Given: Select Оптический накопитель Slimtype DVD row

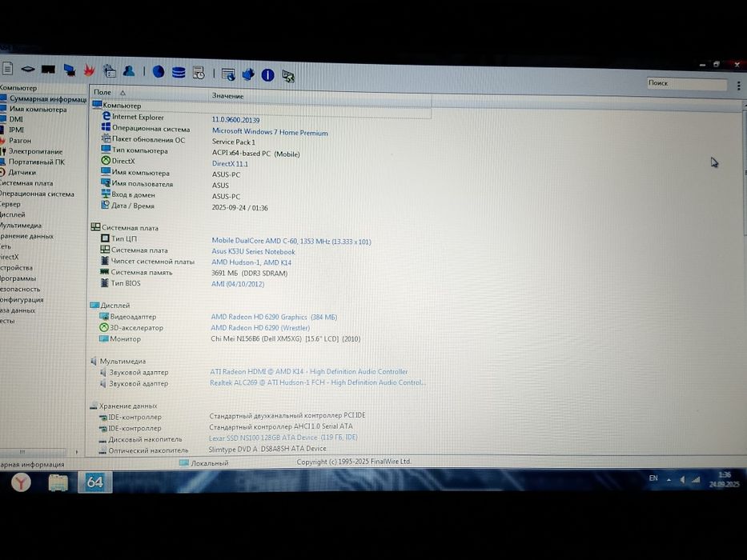Looking at the screenshot, I should pyautogui.click(x=212, y=449).
